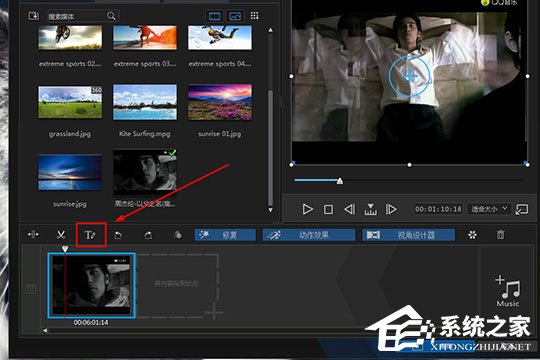
Task: Open the effects snowflake icon in toolbar
Action: (x=472, y=235)
